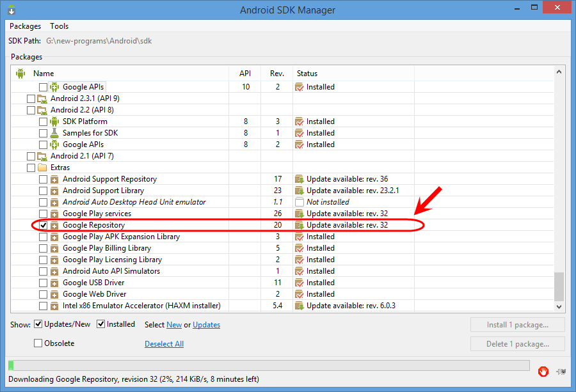Check the Android 2.2 (API 8) checkbox
The image size is (576, 392).
click(x=31, y=110)
